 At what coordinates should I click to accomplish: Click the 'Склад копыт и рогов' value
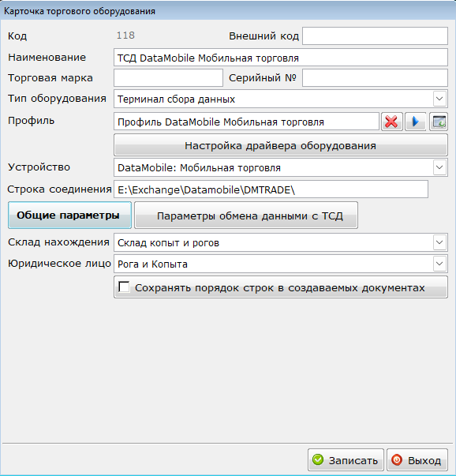point(168,243)
